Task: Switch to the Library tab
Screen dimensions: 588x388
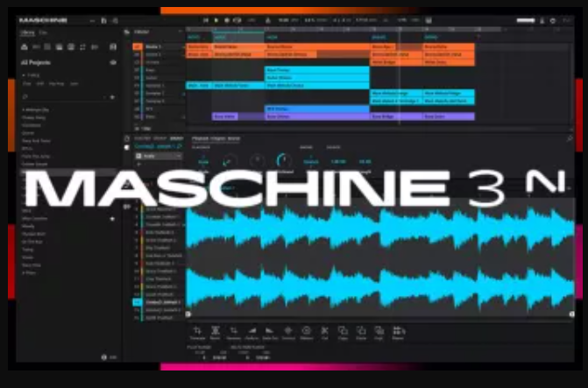Action: point(26,32)
